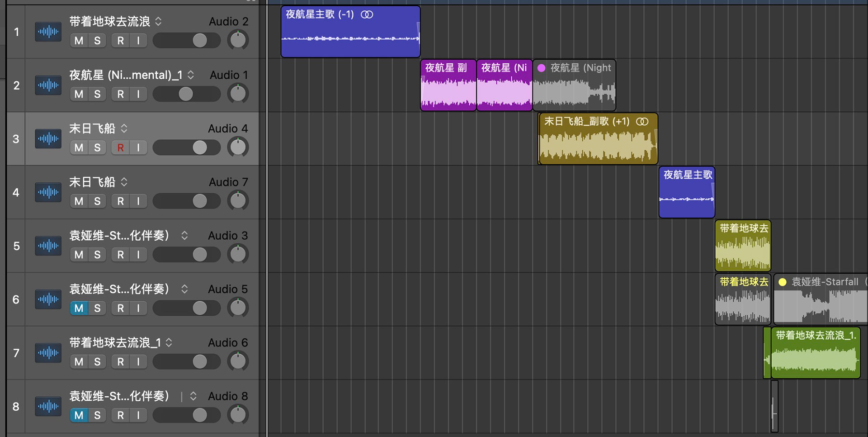The height and width of the screenshot is (437, 868).
Task: Solo track 7 Audio 6
Action: point(97,362)
